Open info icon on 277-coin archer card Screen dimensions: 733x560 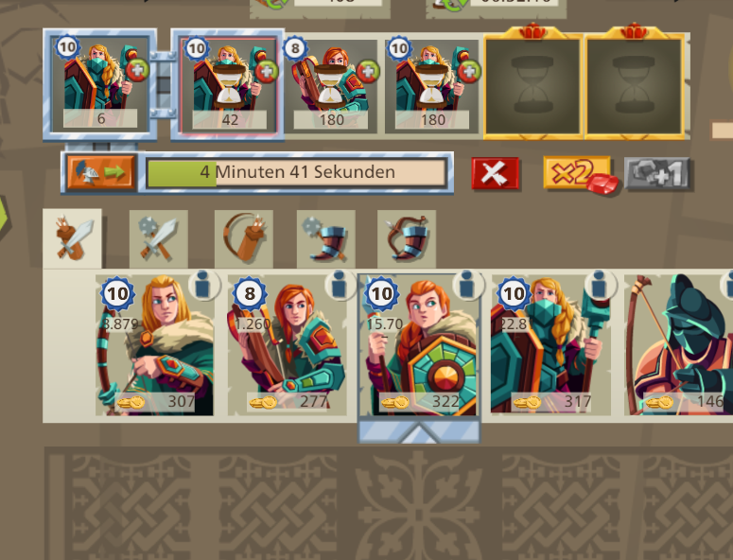[339, 284]
